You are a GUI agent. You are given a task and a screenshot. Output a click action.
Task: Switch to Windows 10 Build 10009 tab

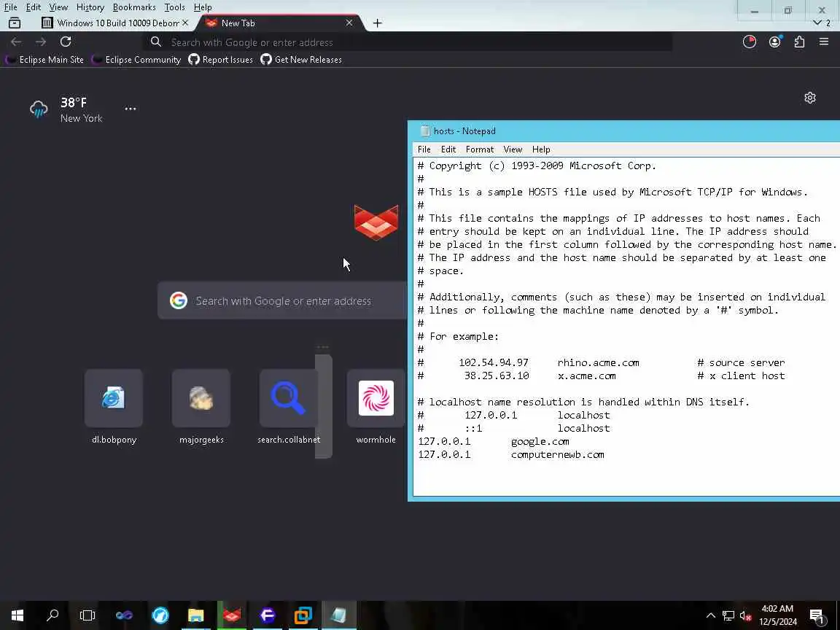[x=114, y=23]
